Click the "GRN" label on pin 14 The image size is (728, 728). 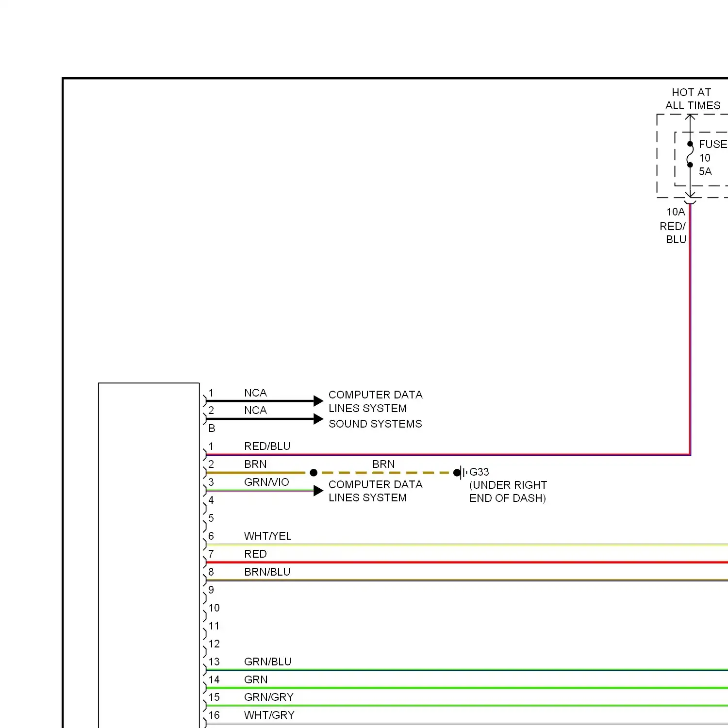pyautogui.click(x=256, y=679)
